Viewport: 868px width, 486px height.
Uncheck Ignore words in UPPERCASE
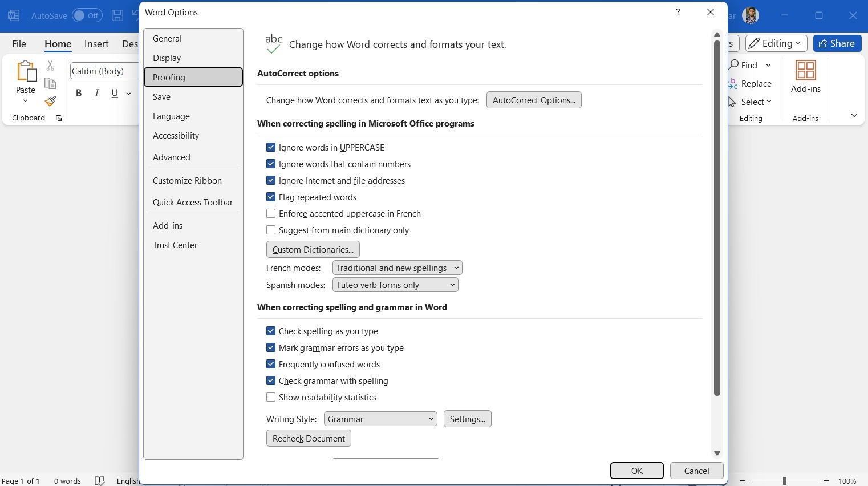pos(271,147)
